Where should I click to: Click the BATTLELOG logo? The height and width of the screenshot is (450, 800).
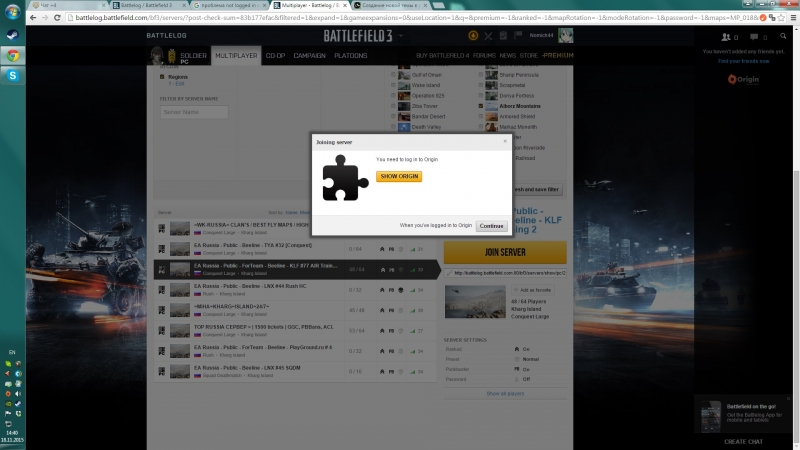[x=166, y=35]
